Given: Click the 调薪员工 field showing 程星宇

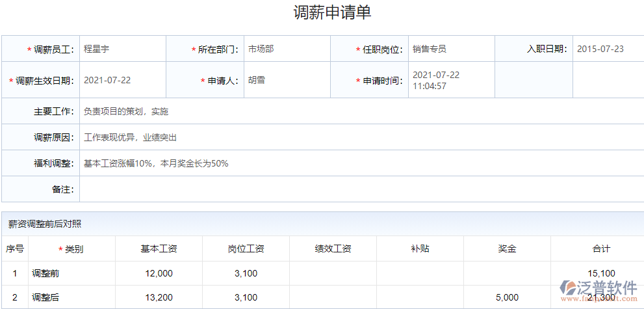Looking at the screenshot, I should point(122,49).
